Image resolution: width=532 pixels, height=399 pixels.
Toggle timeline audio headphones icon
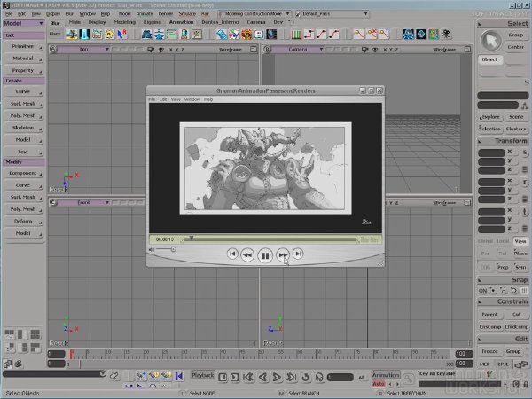[x=319, y=378]
